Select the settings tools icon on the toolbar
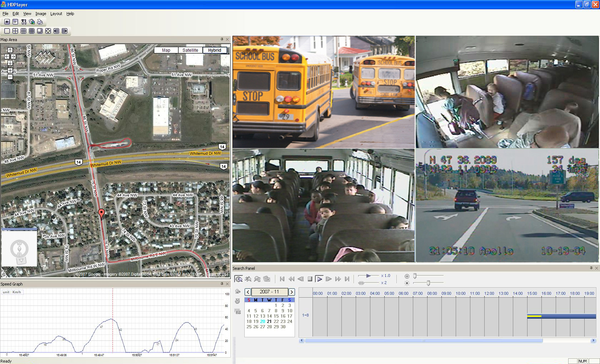600x364 pixels. pos(24,22)
